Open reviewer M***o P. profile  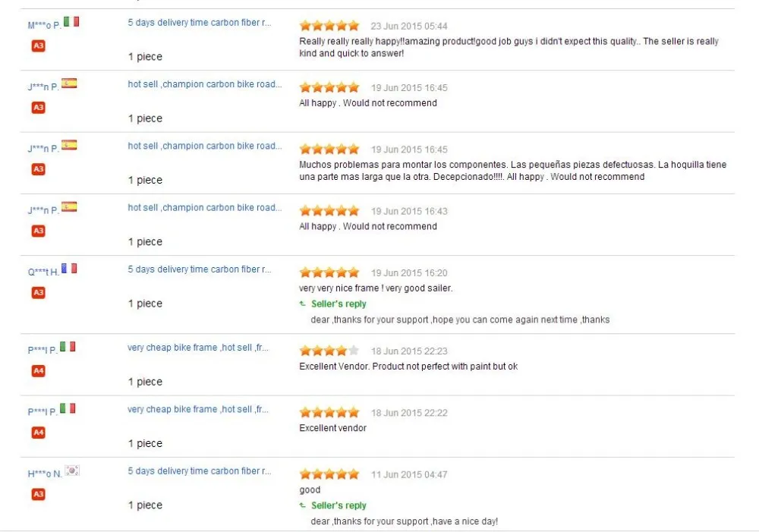[x=43, y=25]
